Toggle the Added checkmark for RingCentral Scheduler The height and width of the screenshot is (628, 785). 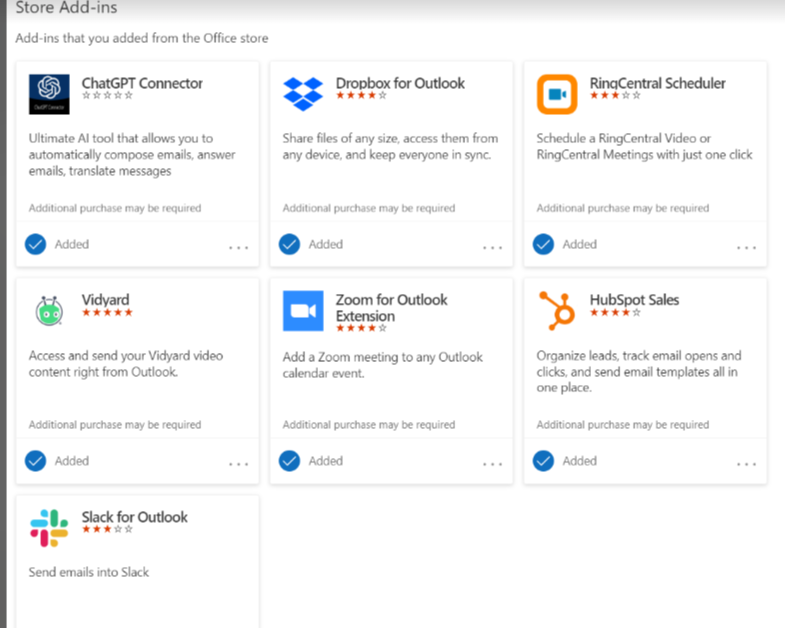coord(543,244)
